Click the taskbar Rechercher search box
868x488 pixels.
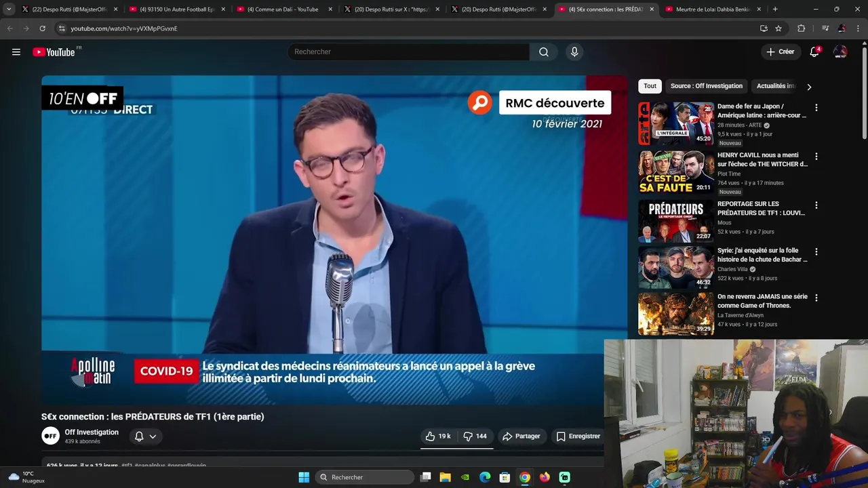pyautogui.click(x=365, y=477)
